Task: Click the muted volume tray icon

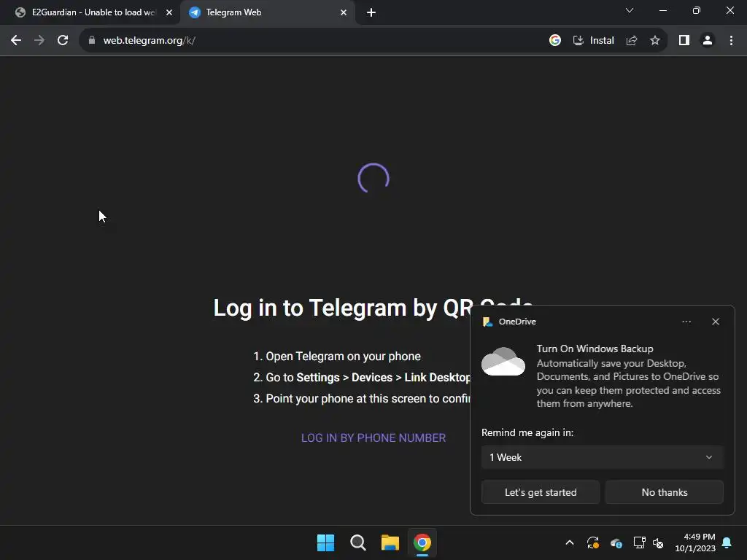Action: click(658, 542)
